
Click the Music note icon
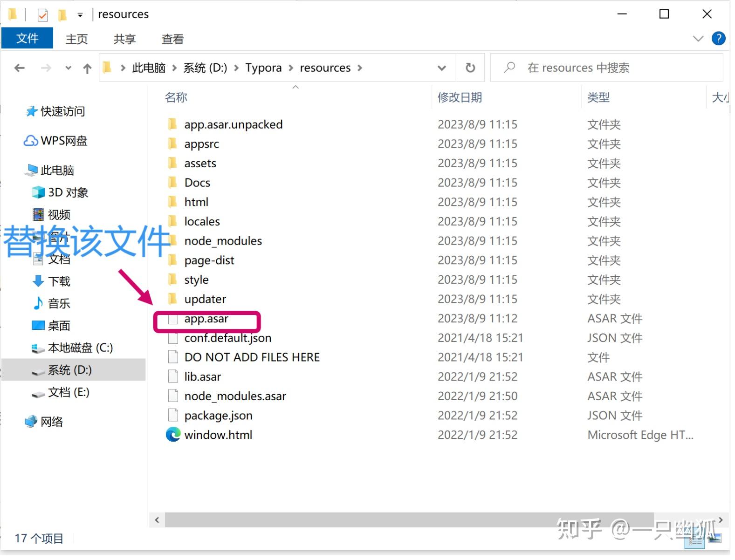(38, 303)
